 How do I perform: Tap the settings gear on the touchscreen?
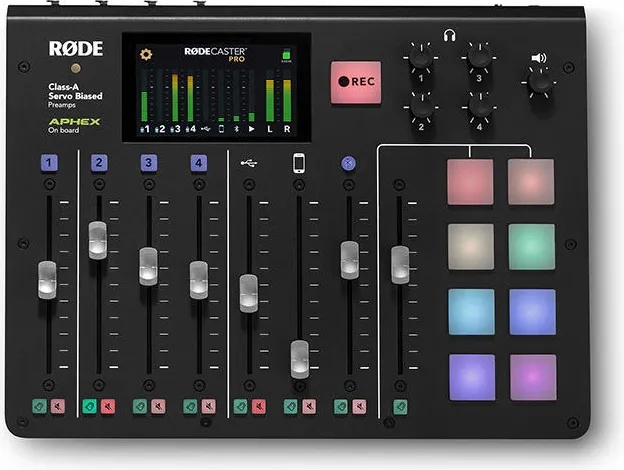click(146, 54)
